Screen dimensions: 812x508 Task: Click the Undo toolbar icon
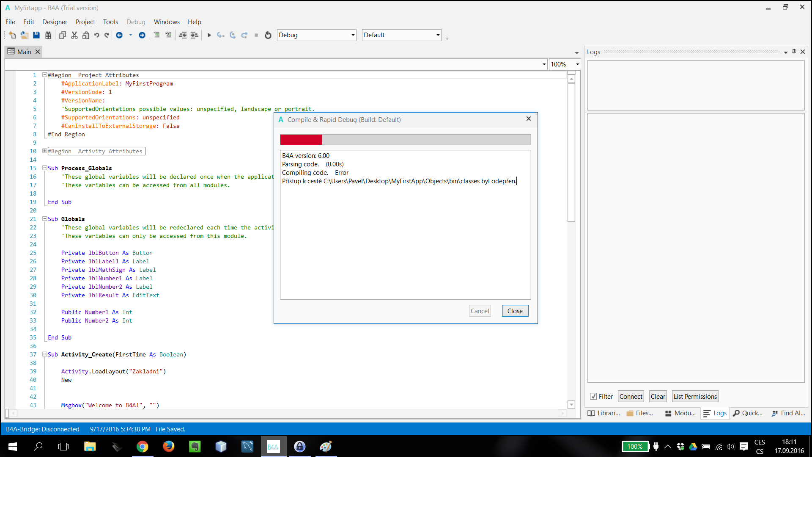(x=97, y=35)
